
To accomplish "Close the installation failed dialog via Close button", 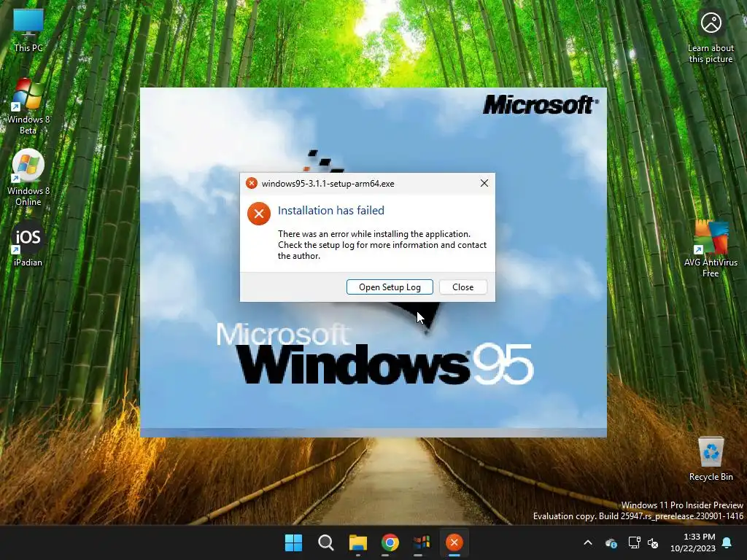I will [462, 287].
